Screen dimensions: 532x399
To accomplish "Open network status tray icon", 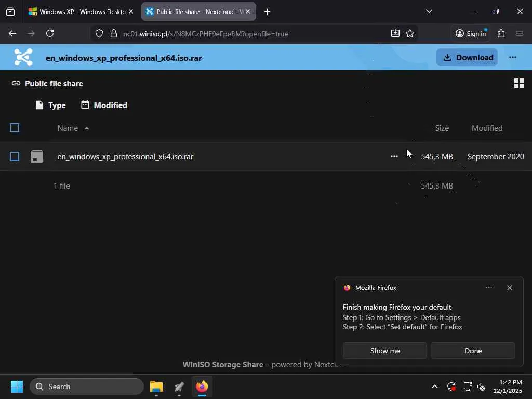I will pyautogui.click(x=468, y=387).
